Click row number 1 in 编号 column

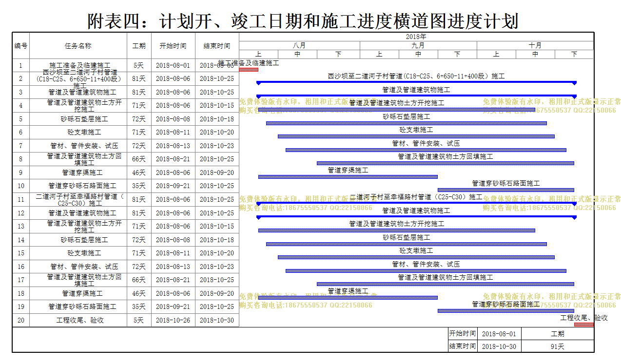pos(21,65)
